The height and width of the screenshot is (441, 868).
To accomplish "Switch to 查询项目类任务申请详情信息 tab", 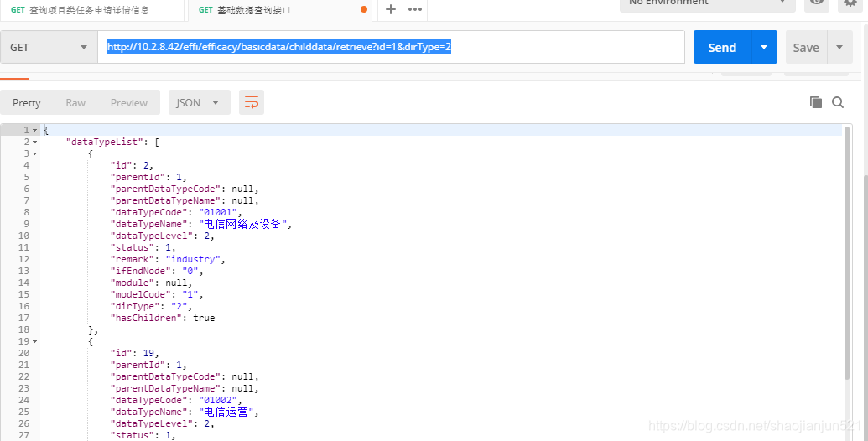I will click(92, 9).
